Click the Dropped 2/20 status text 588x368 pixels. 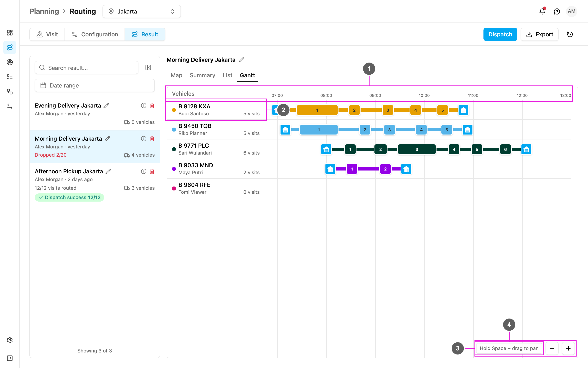click(x=51, y=155)
